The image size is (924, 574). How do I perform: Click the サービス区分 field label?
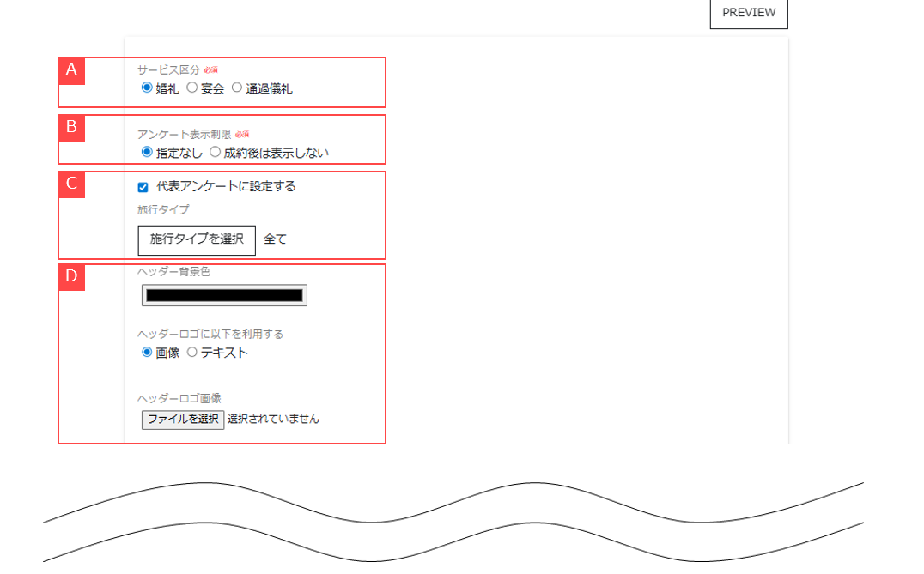point(168,69)
